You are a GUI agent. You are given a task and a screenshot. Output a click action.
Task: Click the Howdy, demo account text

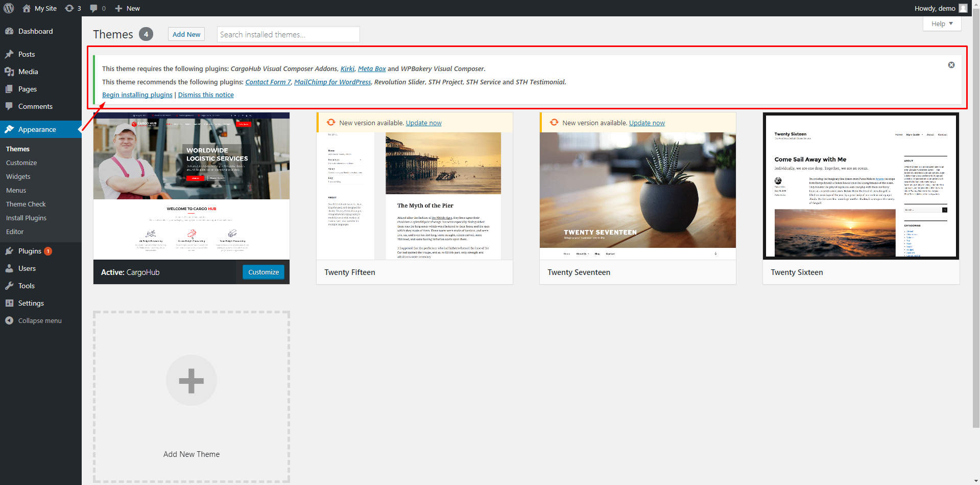tap(935, 8)
